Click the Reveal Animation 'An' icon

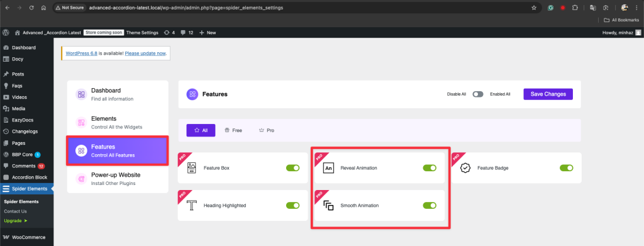(328, 168)
